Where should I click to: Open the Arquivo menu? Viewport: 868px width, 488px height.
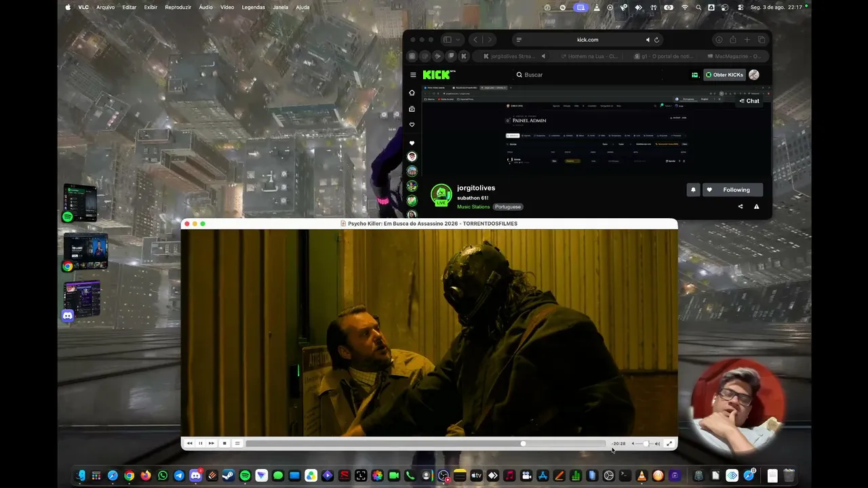[x=106, y=7]
